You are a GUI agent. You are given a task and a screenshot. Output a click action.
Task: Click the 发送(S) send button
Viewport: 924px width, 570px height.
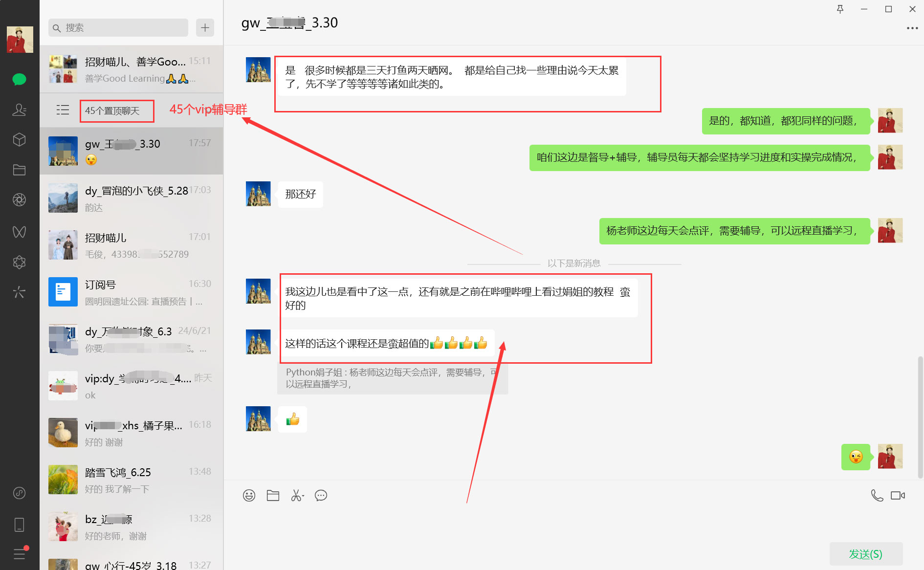coord(865,554)
